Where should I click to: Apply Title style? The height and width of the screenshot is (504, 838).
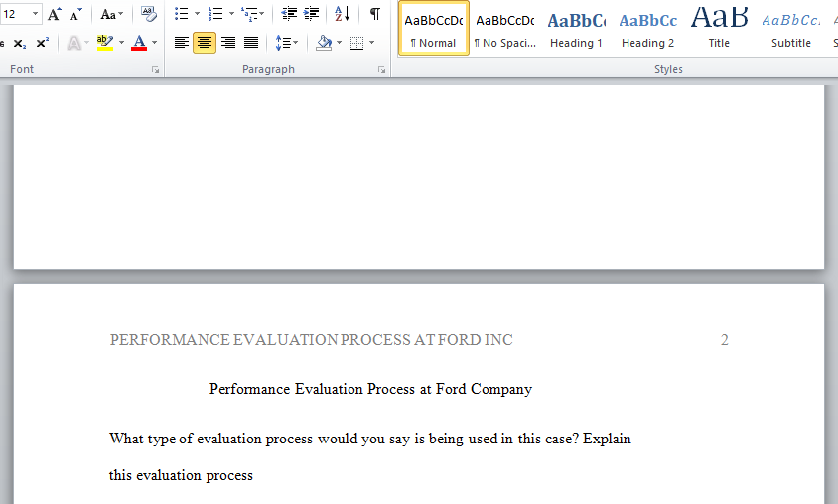click(719, 29)
